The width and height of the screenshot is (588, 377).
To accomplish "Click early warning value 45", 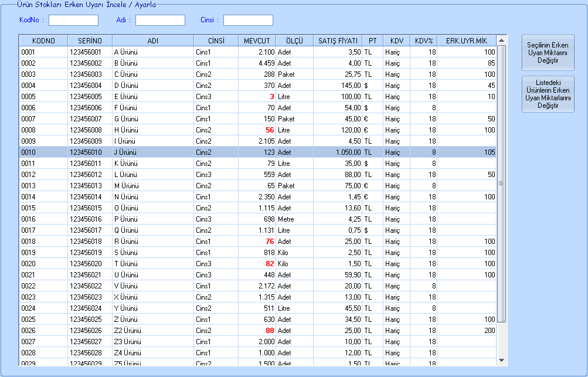I will [491, 86].
